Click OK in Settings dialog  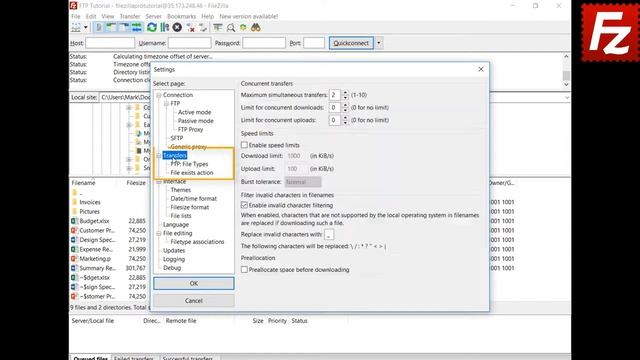pyautogui.click(x=194, y=283)
